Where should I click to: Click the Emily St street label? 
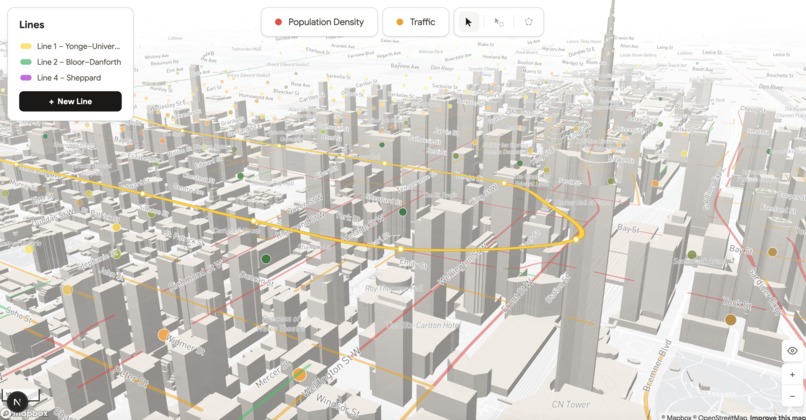[414, 264]
